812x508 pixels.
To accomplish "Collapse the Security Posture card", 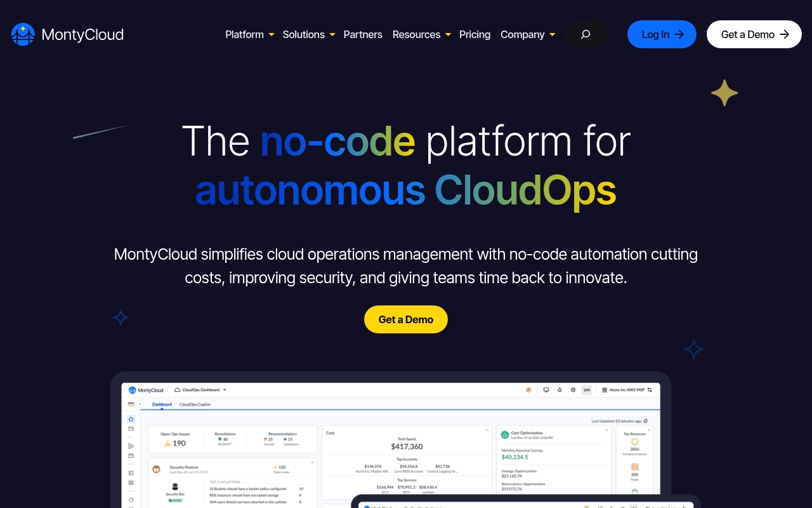I will coord(313,462).
